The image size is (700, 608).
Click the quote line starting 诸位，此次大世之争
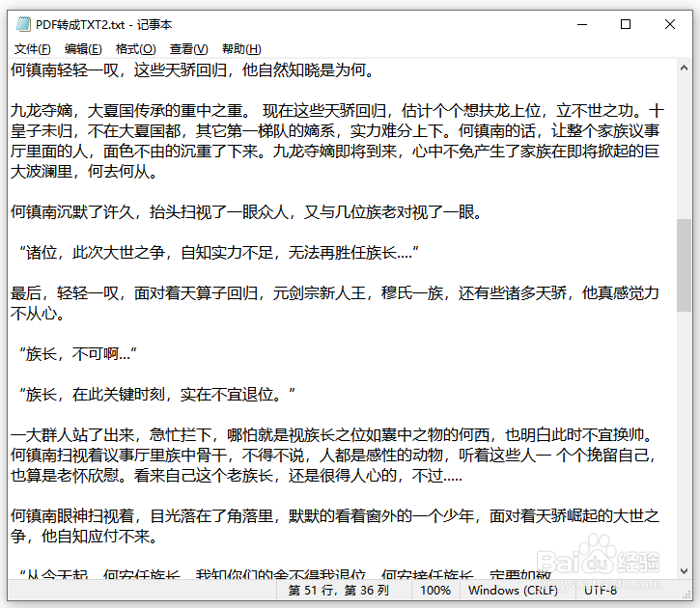coord(219,253)
